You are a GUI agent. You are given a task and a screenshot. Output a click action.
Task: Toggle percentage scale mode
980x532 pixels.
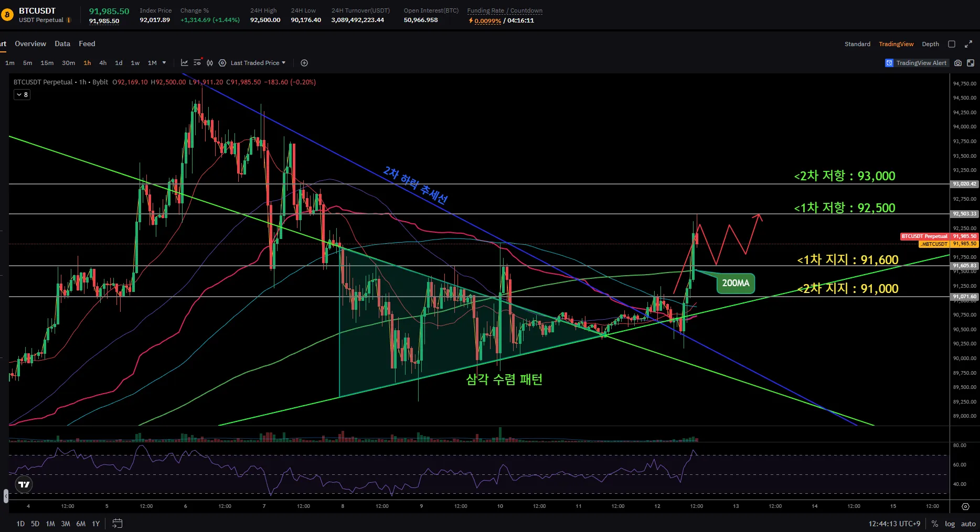click(935, 524)
